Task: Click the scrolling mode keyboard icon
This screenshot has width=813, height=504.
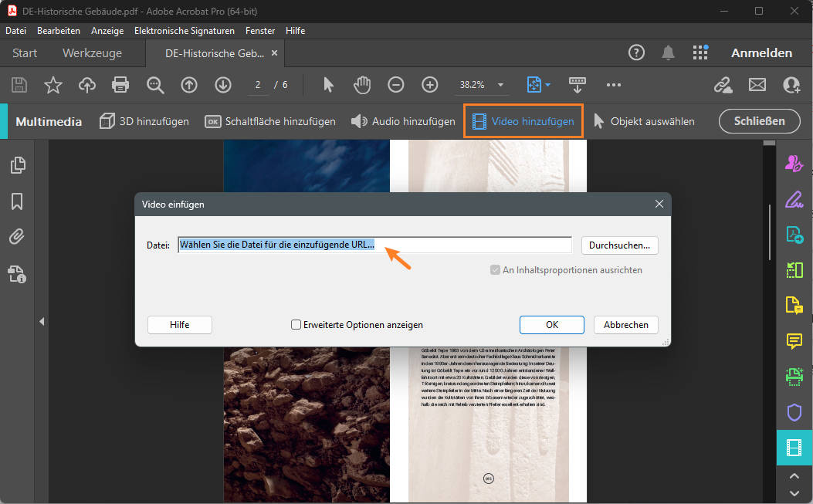Action: point(577,85)
